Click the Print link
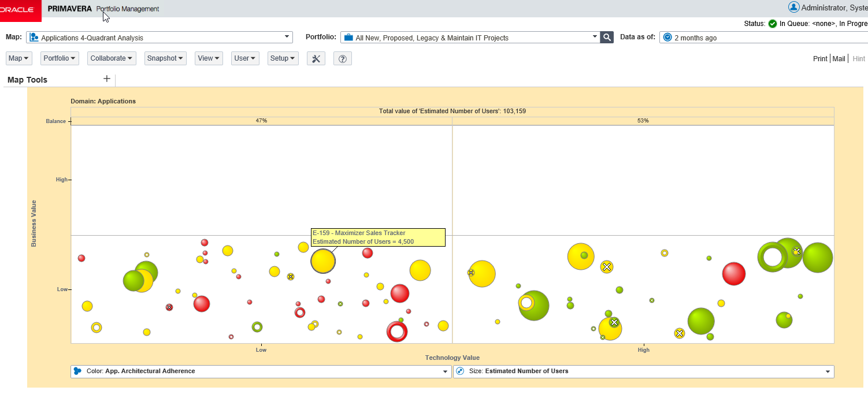The image size is (868, 398). [x=820, y=58]
